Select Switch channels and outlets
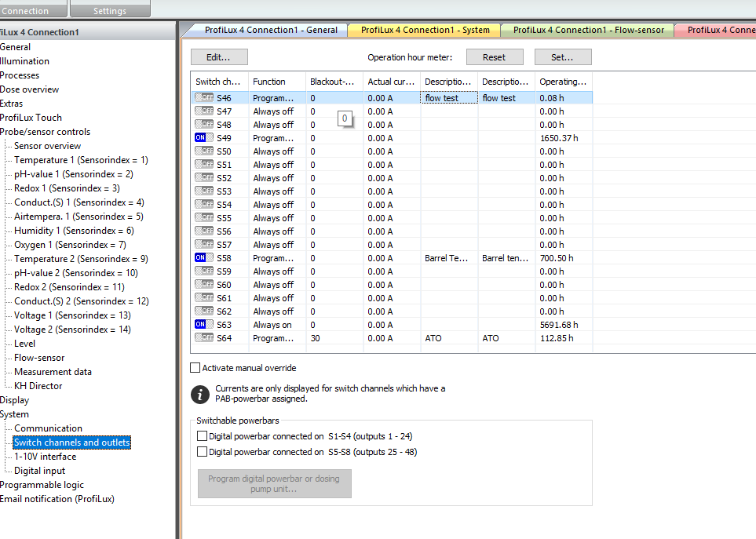 point(72,442)
